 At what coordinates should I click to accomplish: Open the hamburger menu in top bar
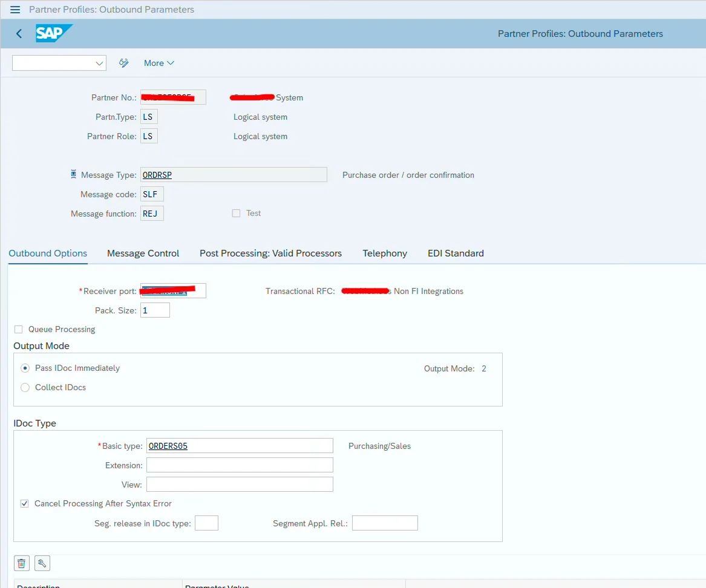(15, 9)
